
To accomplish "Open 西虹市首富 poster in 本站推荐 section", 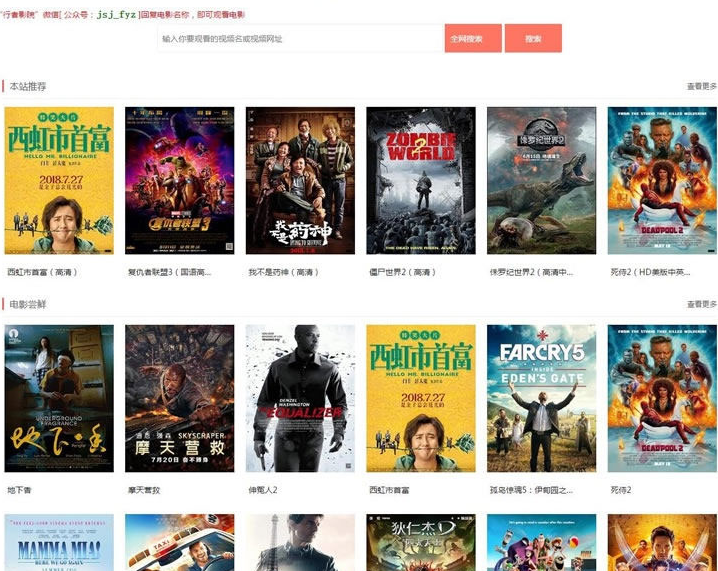I will coord(59,180).
